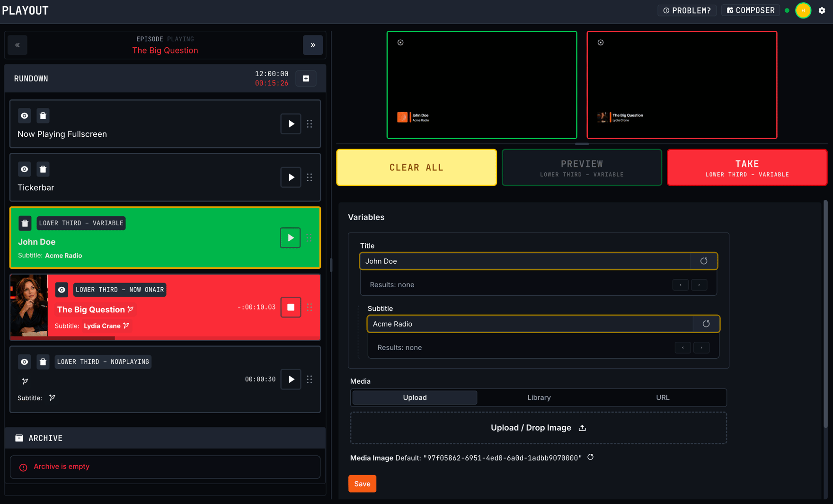Show previous Subtitle search result
This screenshot has width=833, height=504.
683,348
